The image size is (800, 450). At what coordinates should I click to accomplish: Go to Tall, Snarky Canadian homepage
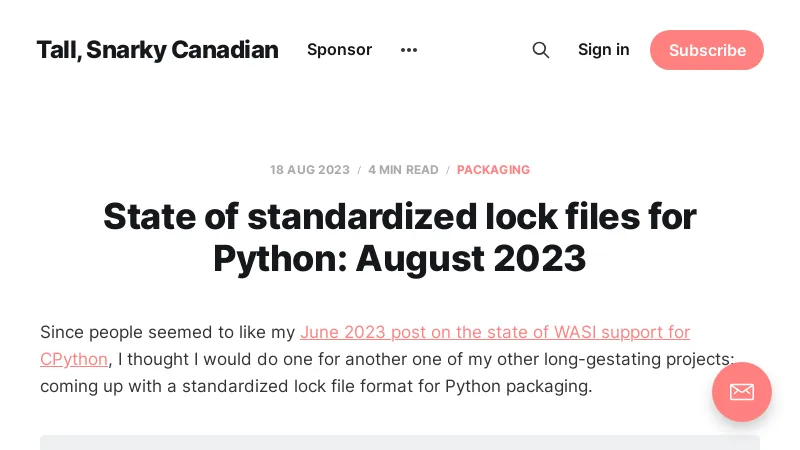tap(157, 50)
